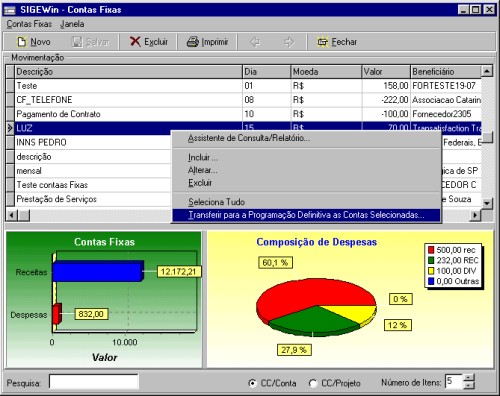This screenshot has width=500, height=396.
Task: Select the 'Teste' description cell
Action: [x=128, y=86]
